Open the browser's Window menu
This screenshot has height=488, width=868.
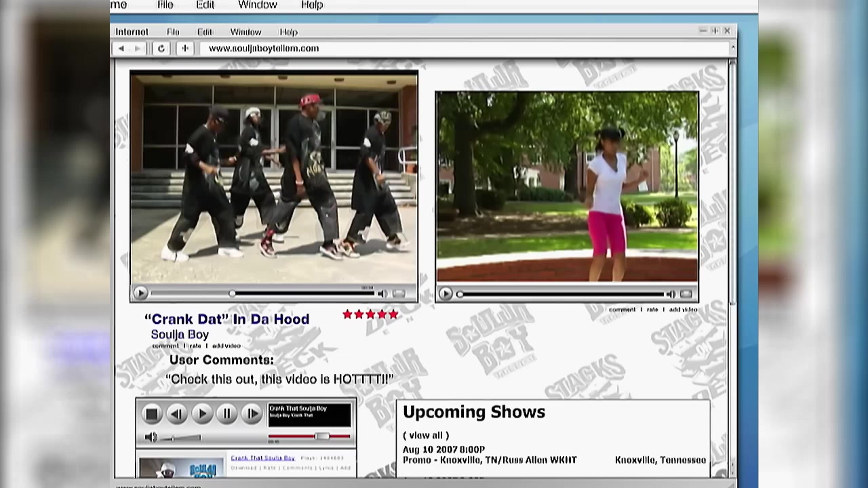[245, 32]
